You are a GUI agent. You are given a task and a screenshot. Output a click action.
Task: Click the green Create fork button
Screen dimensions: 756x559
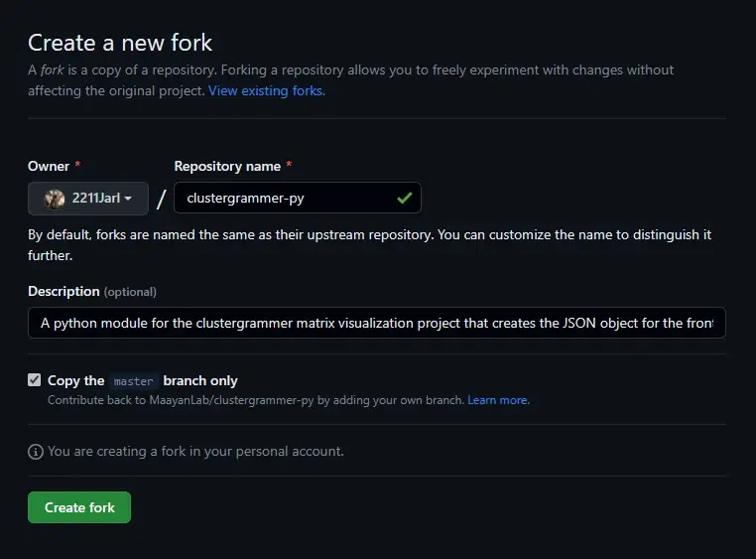click(79, 507)
